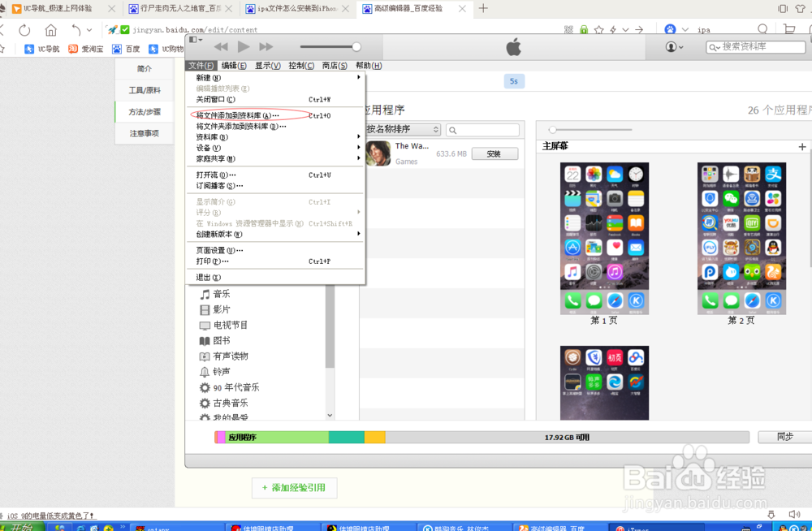Select the 第 2 页 home screen thumbnail

click(741, 239)
